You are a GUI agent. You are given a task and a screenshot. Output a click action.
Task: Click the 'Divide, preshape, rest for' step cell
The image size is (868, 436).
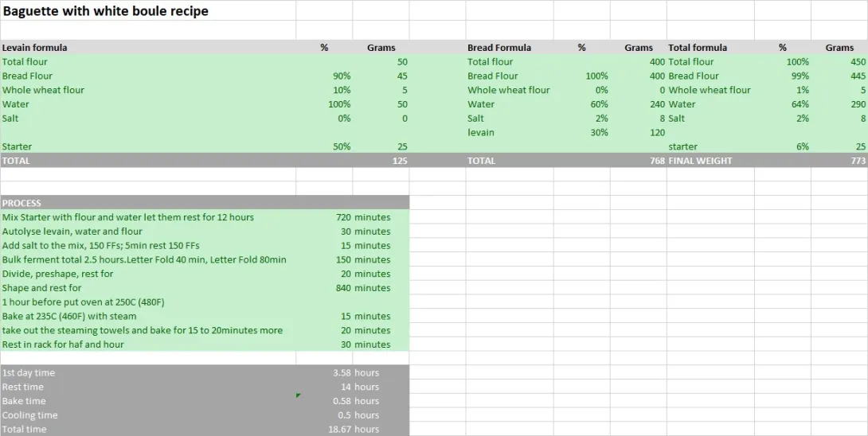(57, 274)
